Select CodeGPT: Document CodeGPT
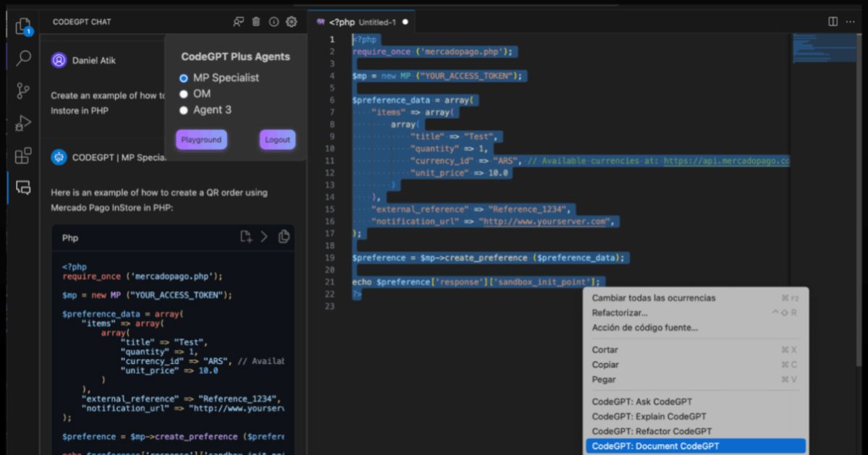 [x=695, y=446]
